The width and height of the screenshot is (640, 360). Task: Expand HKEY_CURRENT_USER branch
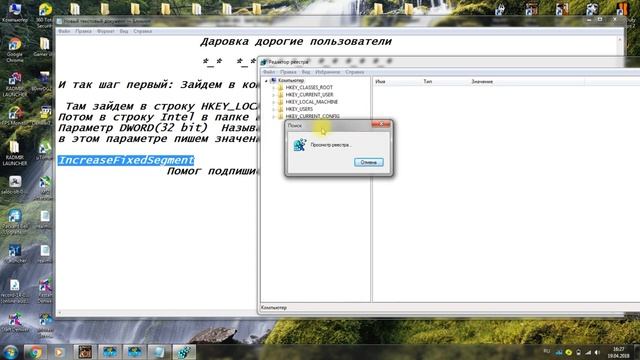pyautogui.click(x=273, y=95)
